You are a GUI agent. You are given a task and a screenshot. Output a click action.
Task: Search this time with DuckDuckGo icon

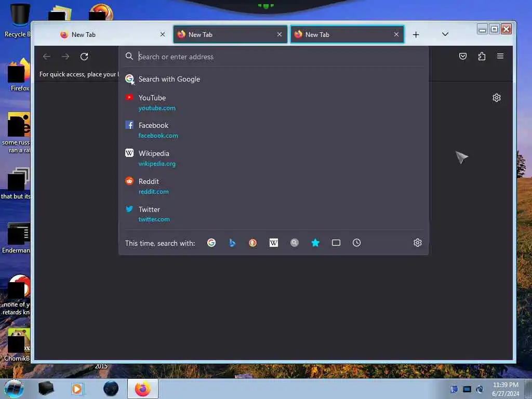click(x=253, y=243)
